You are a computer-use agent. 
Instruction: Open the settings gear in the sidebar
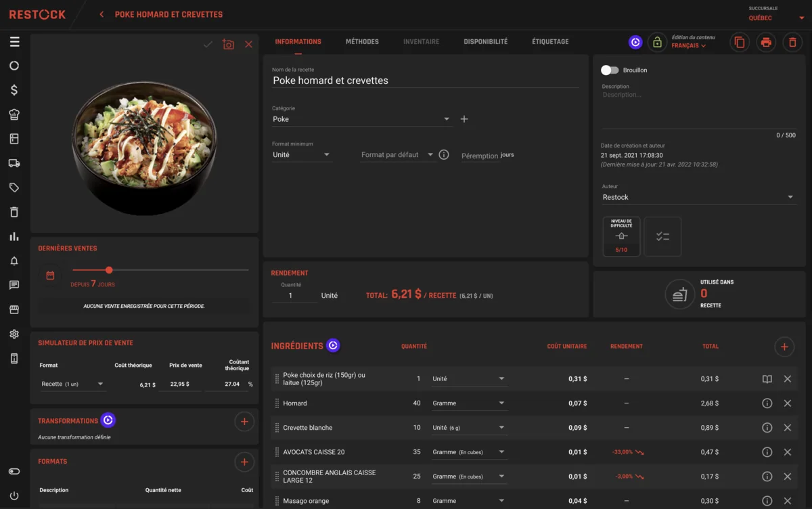click(14, 334)
